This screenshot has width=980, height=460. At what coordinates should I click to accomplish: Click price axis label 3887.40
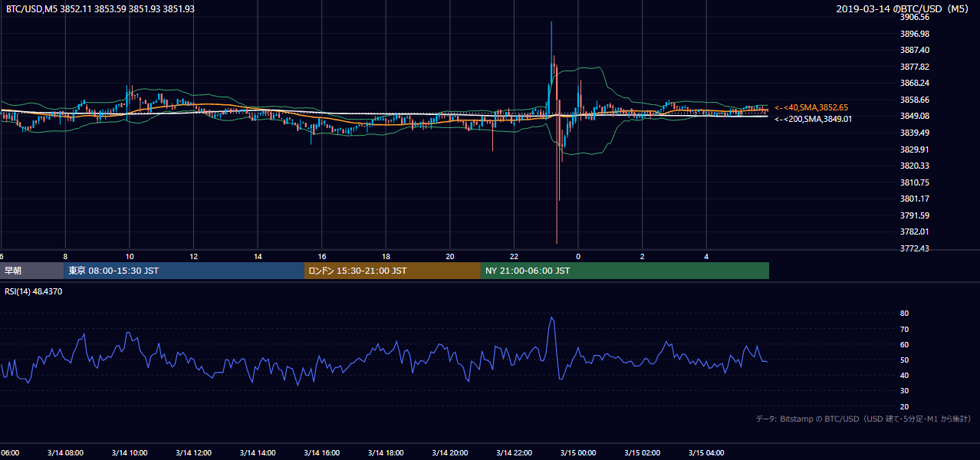(x=915, y=50)
